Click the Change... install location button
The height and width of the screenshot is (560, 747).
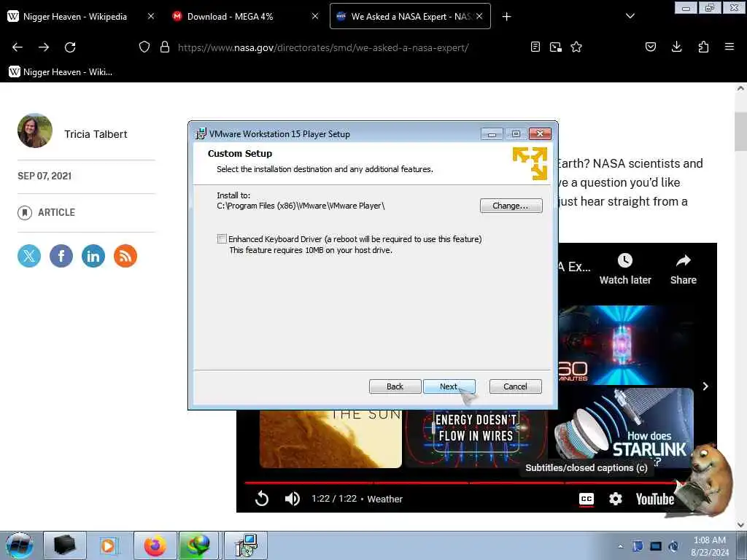[x=511, y=205]
